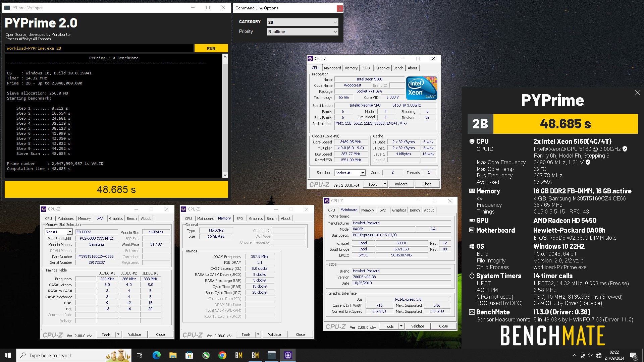Click Close in CPU-Z processor window
This screenshot has height=362, width=644.
coord(427,184)
